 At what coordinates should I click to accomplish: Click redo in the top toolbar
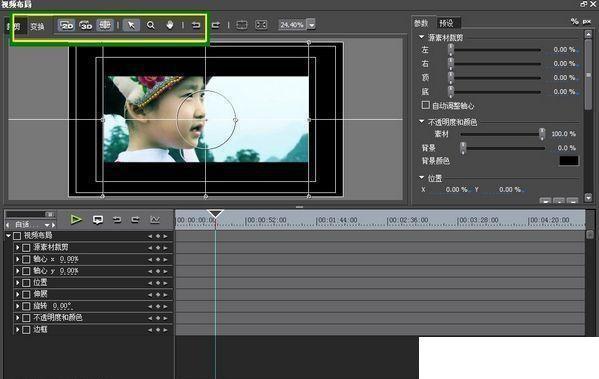[216, 25]
